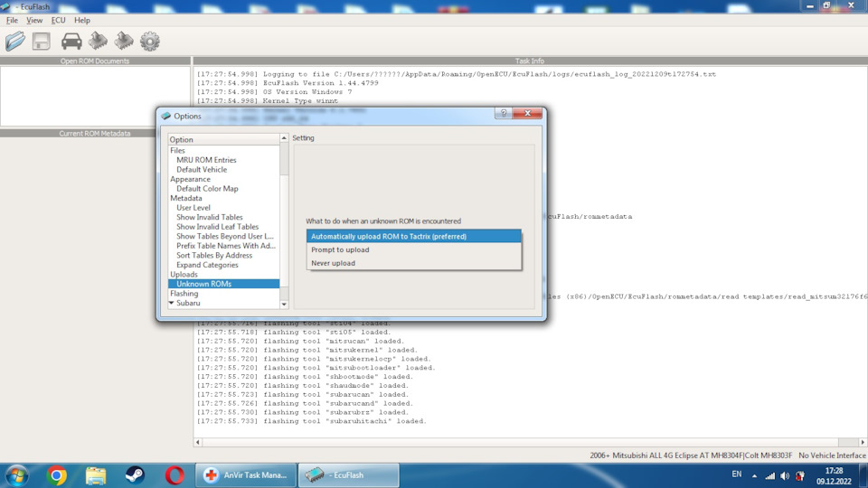
Task: Select Flashing category in tree
Action: 184,293
